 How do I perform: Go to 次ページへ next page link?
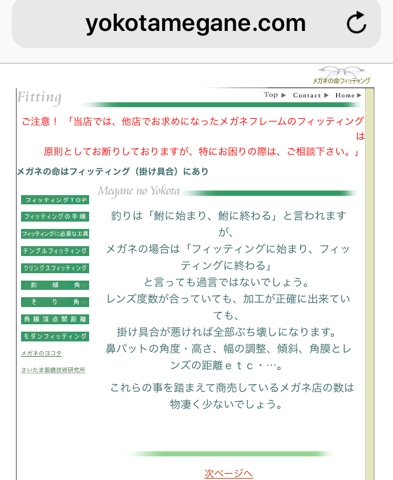[x=228, y=473]
